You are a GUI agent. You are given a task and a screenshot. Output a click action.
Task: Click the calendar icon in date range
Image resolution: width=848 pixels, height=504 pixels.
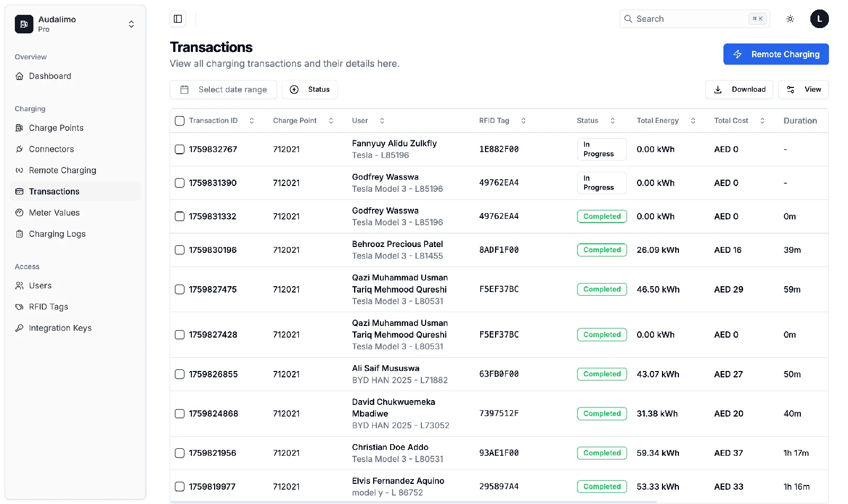[x=184, y=90]
